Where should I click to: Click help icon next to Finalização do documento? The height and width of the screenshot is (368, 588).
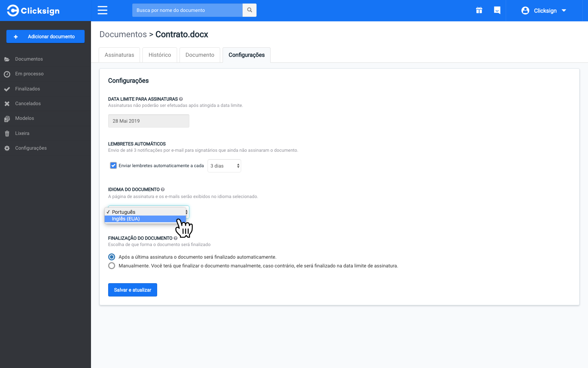click(176, 238)
